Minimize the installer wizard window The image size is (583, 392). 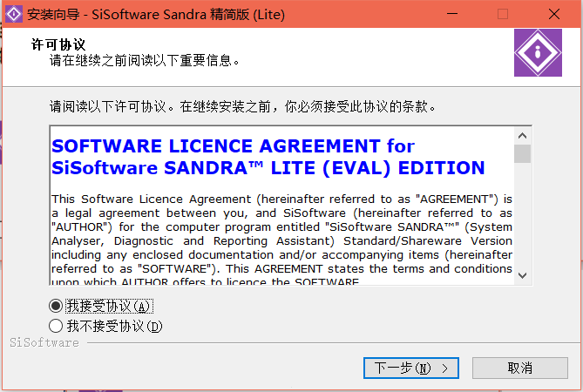tap(452, 14)
